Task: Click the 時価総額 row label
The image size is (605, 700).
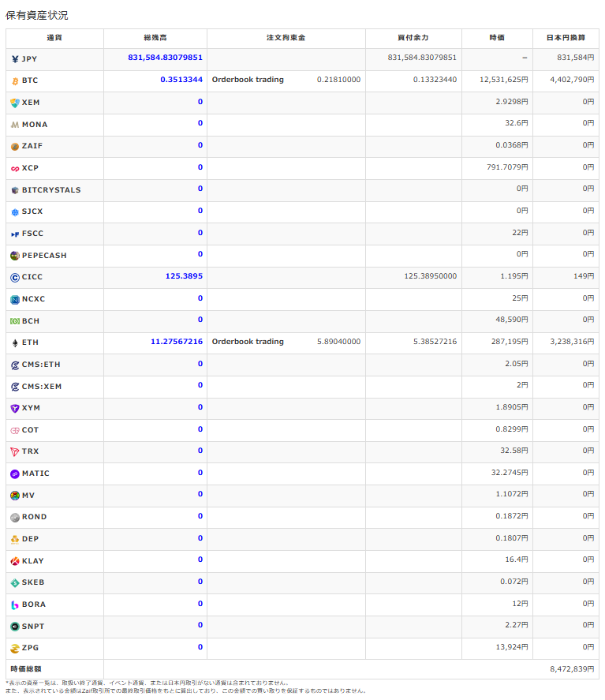Action: (x=26, y=669)
